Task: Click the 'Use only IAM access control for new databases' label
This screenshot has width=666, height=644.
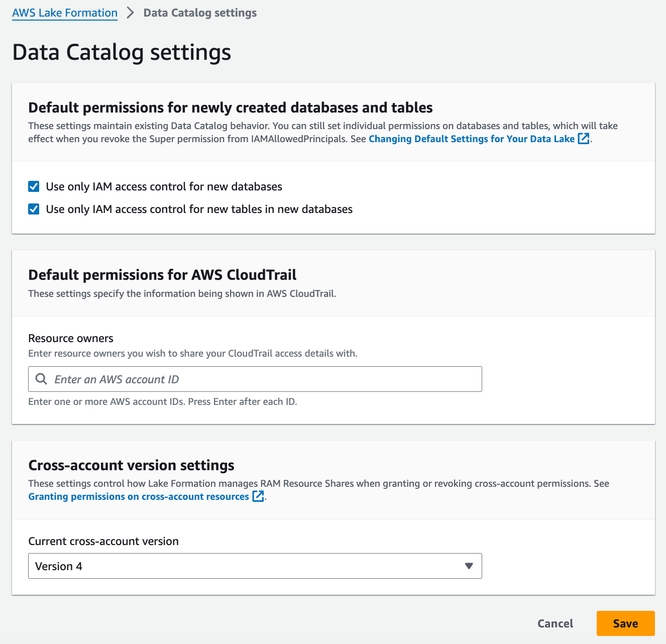Action: (164, 187)
